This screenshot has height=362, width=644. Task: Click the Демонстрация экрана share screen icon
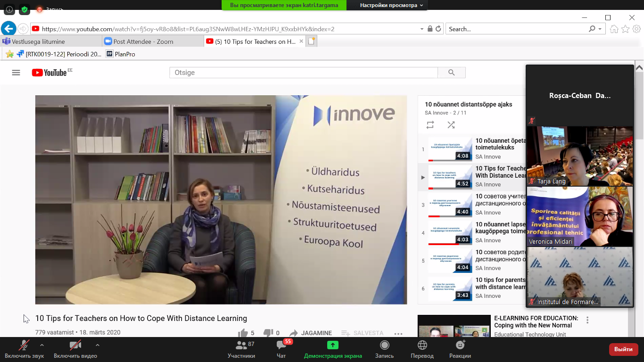333,345
